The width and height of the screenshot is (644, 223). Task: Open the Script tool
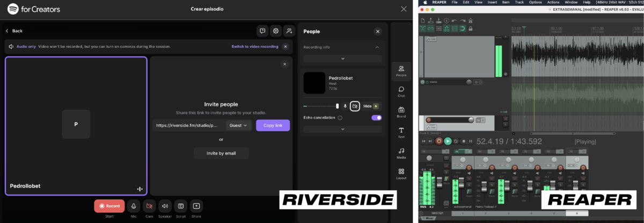(181, 206)
